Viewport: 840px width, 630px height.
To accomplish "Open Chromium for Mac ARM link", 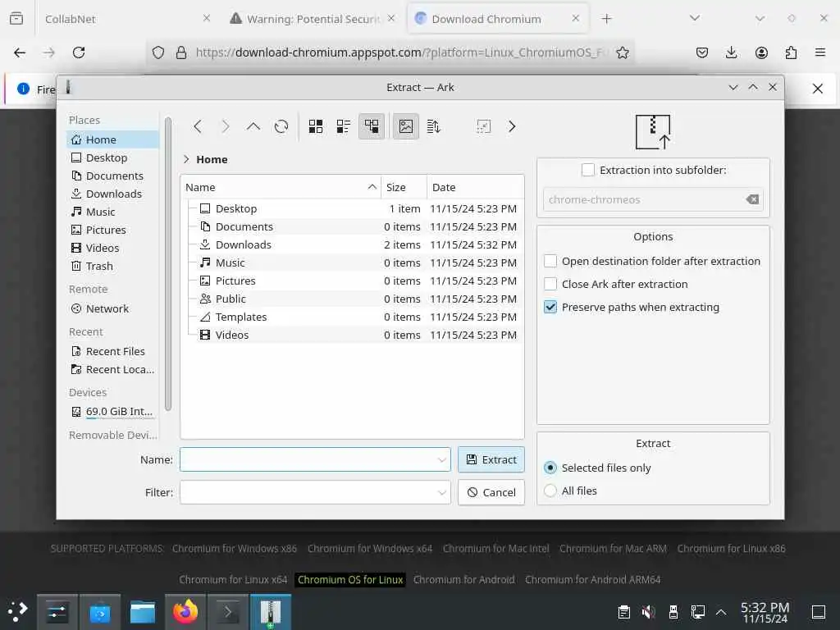I will 614,549.
